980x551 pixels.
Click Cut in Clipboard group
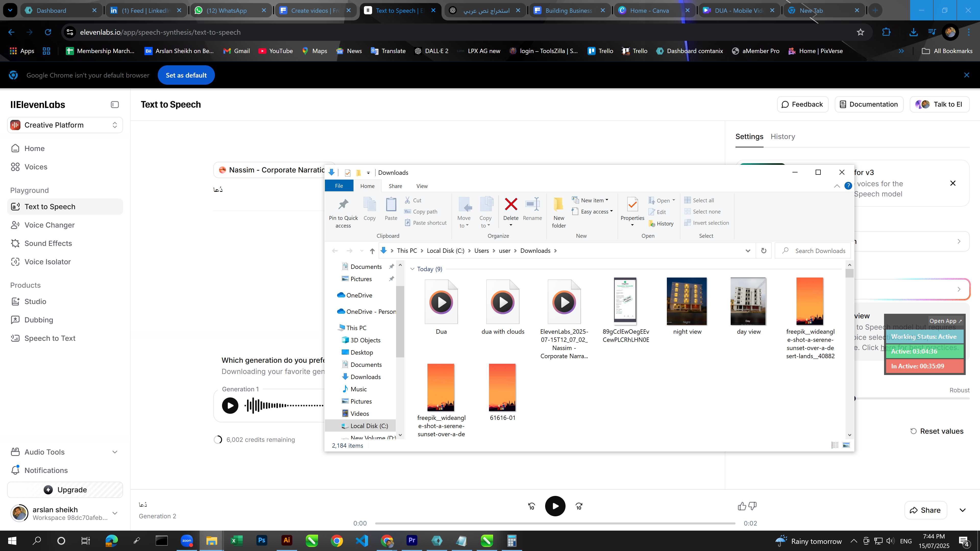[413, 201]
